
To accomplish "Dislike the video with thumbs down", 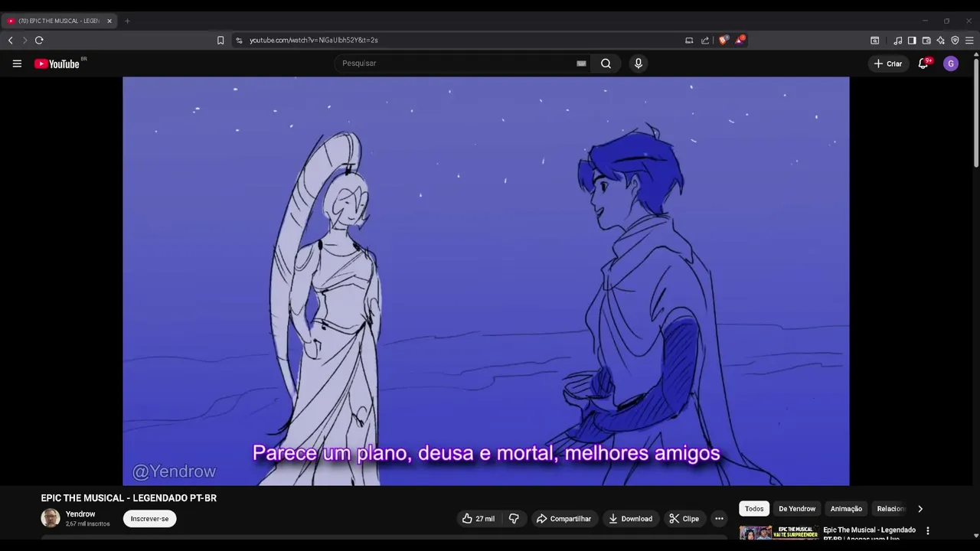I will (x=514, y=519).
